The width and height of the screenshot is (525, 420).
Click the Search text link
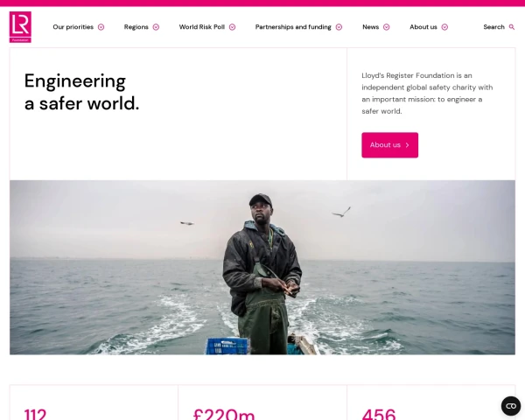click(493, 27)
